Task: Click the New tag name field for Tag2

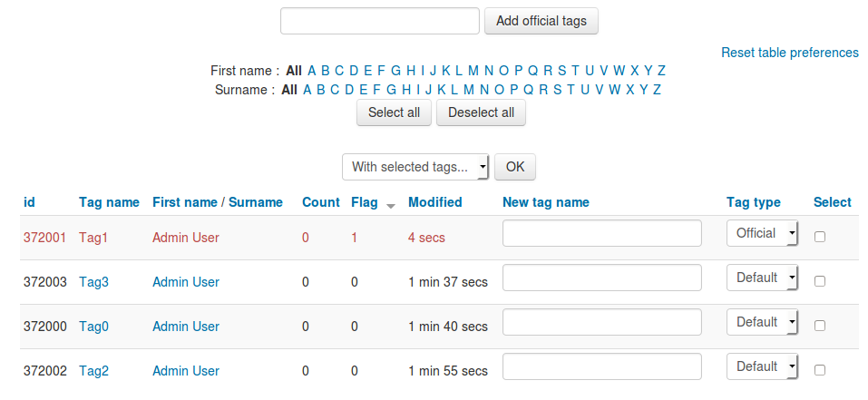Action: tap(602, 366)
